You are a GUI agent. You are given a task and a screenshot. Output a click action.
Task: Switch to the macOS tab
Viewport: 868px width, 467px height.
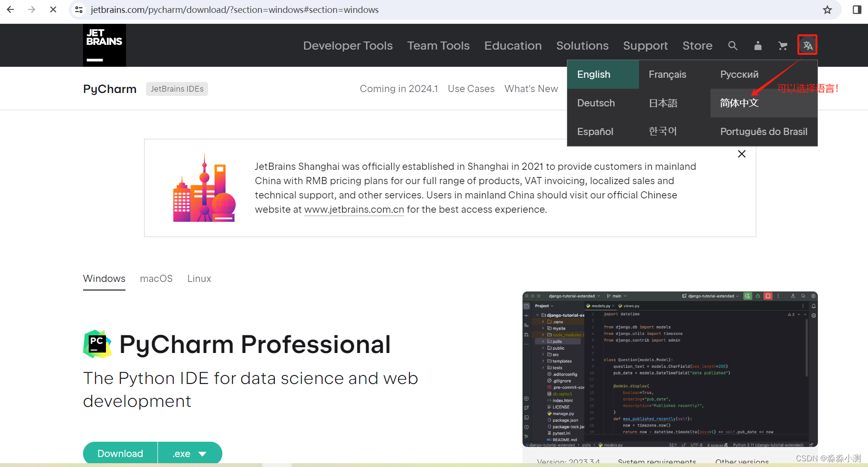coord(156,279)
